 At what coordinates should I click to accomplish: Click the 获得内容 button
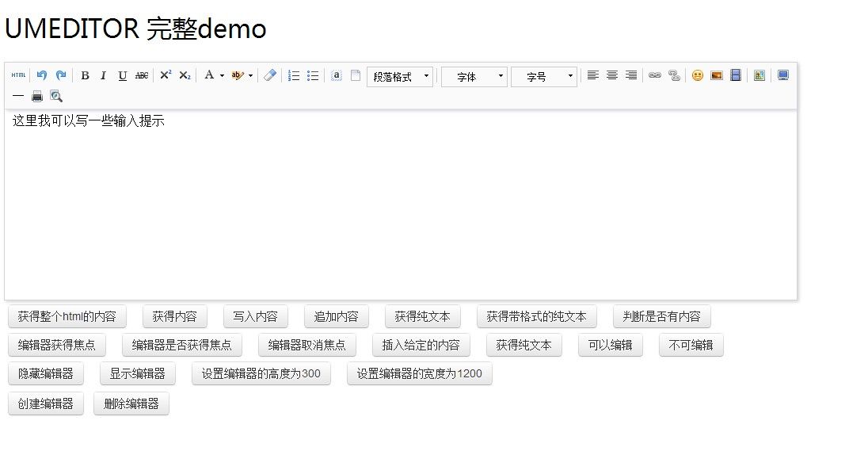pyautogui.click(x=175, y=316)
